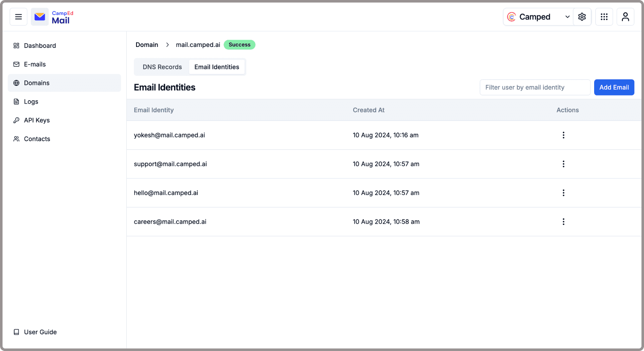Click the E-mails envelope icon in sidebar
The height and width of the screenshot is (351, 644).
click(x=16, y=64)
